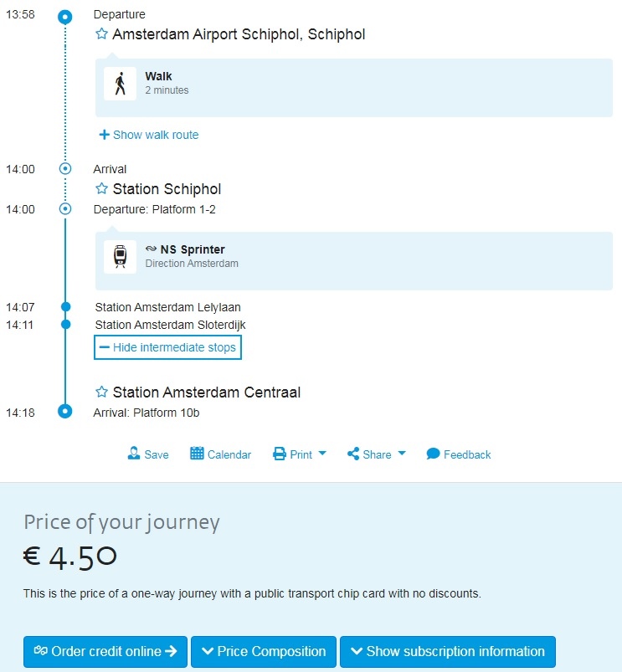
Task: Show subscription information
Action: pyautogui.click(x=448, y=651)
